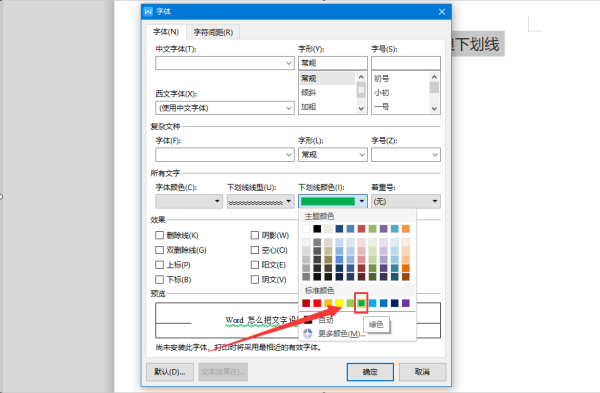Select 小初 in the 字号 list
Screen dimensions: 600x393
[400, 92]
